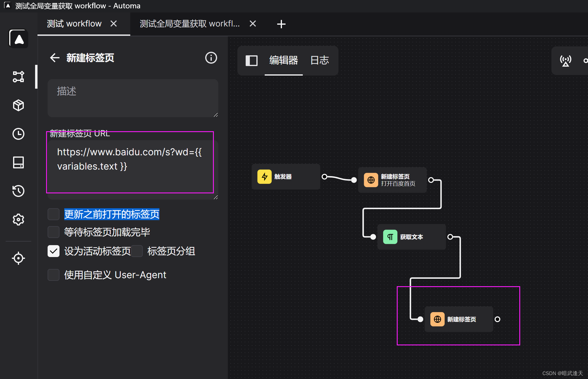The image size is (588, 379).
Task: Open the settings gear icon
Action: (x=18, y=220)
